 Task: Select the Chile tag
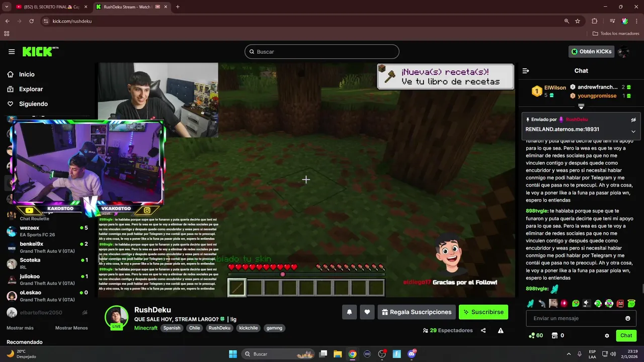195,328
